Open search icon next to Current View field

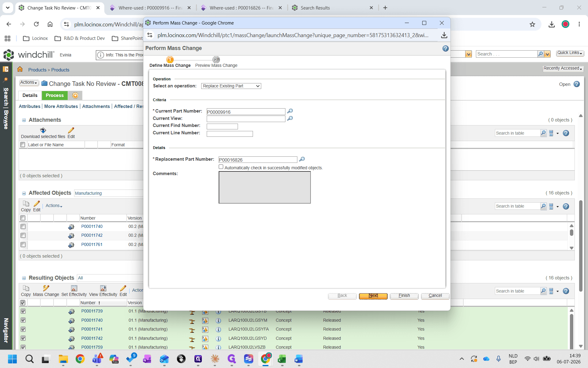(290, 118)
